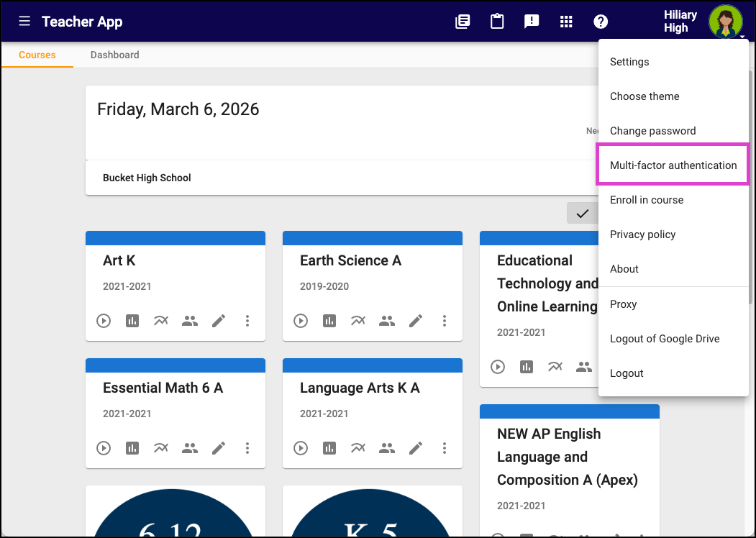
Task: Edit Language Arts K A with pencil icon
Action: 416,448
